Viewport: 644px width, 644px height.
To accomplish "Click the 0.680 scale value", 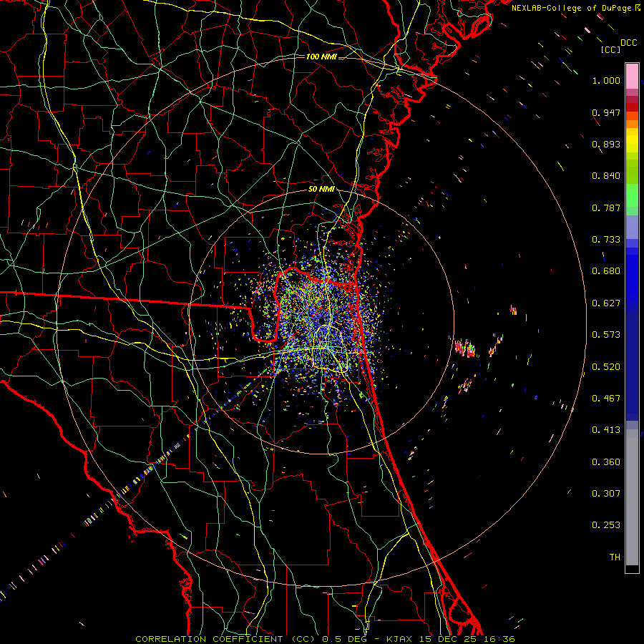I will [x=606, y=271].
